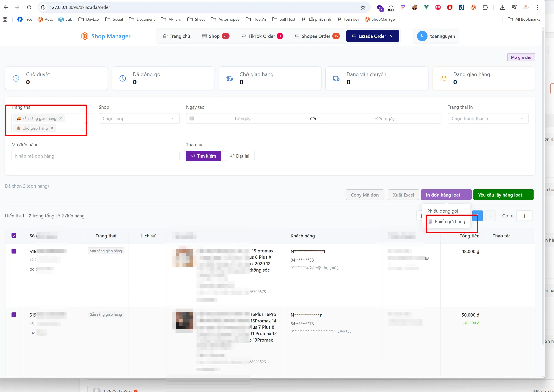
Task: Remove the Chờ giao hàng tag
Action: (x=52, y=128)
